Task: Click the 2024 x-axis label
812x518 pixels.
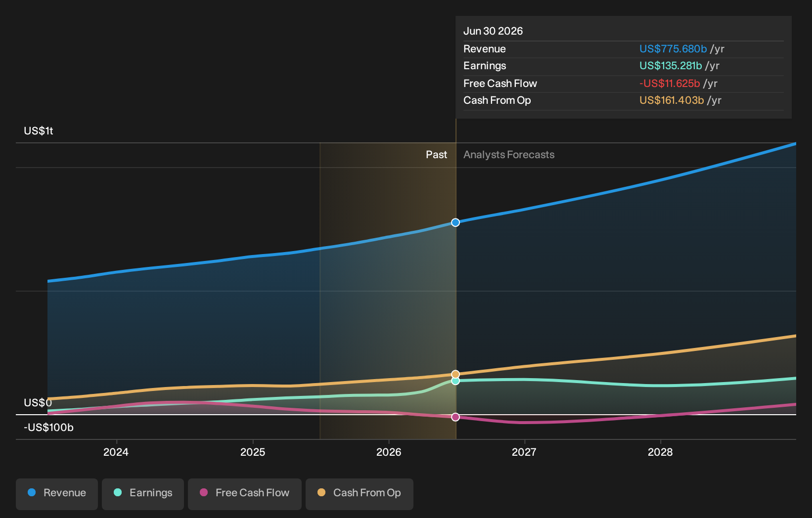Action: [116, 452]
